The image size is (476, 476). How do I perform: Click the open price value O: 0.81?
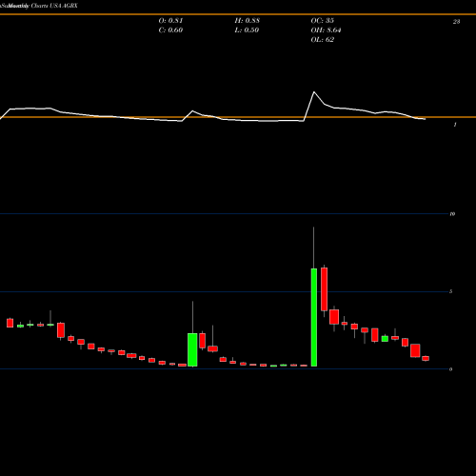tap(170, 21)
